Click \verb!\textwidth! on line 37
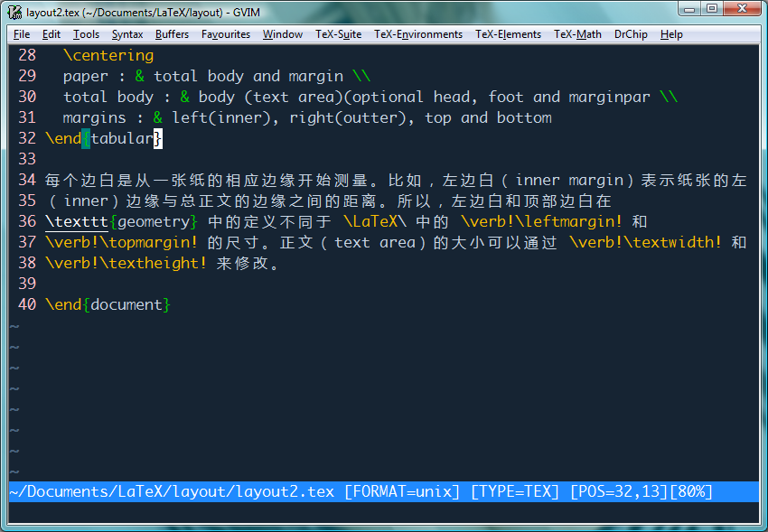 [x=645, y=242]
